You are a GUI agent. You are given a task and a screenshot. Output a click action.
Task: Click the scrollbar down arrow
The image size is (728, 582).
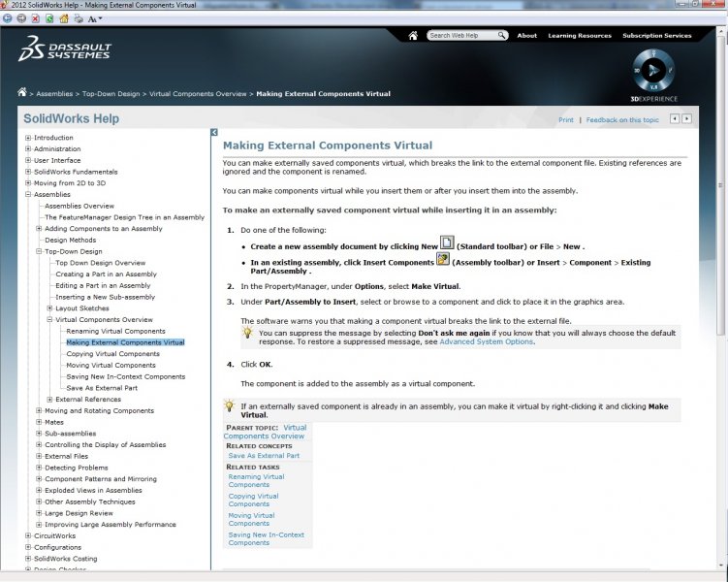click(720, 566)
